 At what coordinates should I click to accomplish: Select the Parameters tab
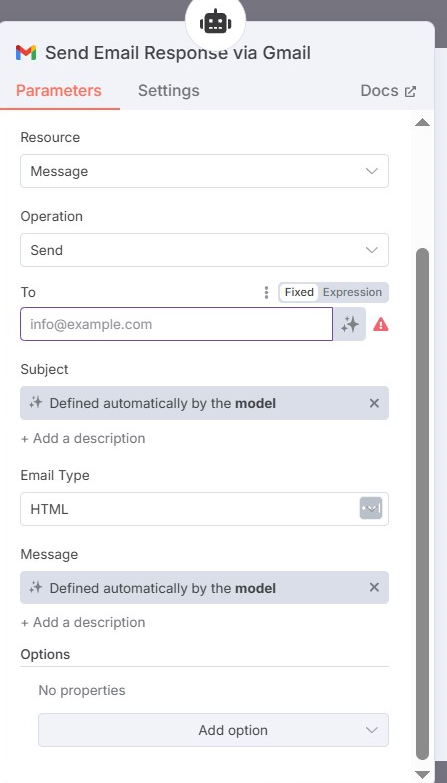[59, 90]
